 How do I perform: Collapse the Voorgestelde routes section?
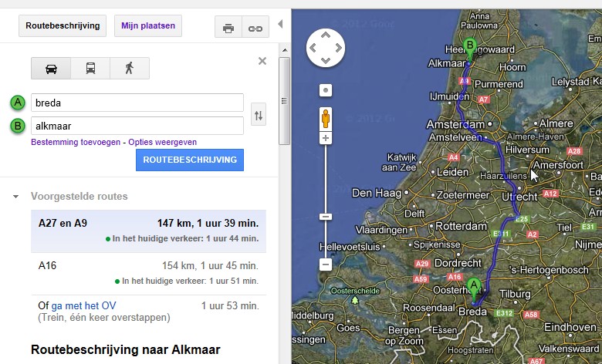click(16, 197)
